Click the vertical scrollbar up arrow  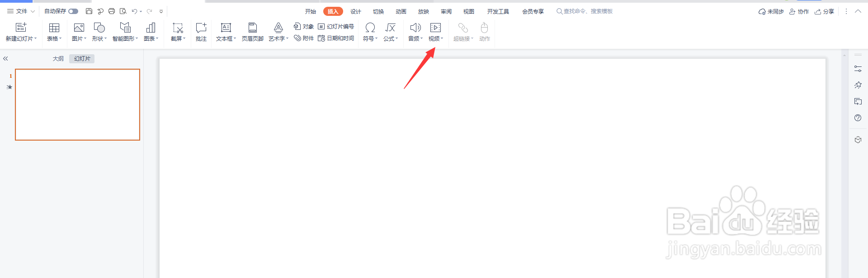[844, 55]
